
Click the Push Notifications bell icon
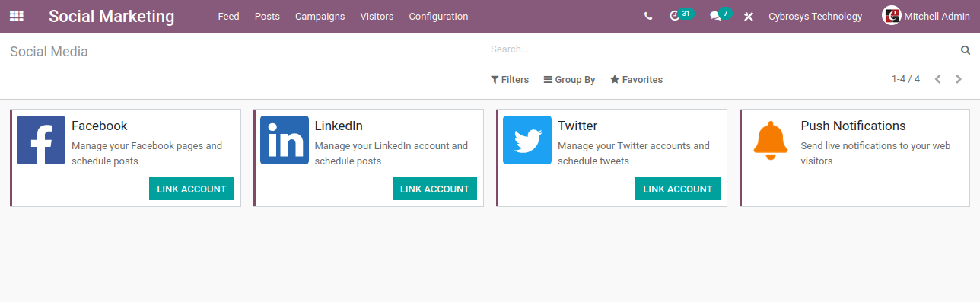[x=770, y=140]
